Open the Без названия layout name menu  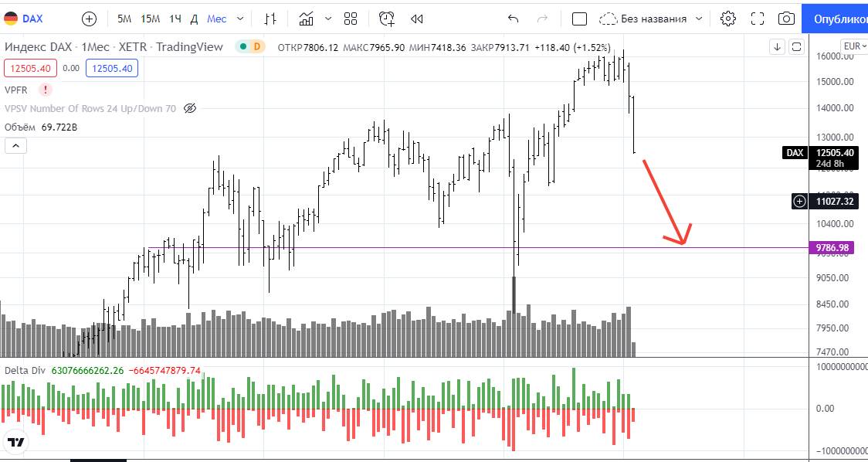[653, 19]
